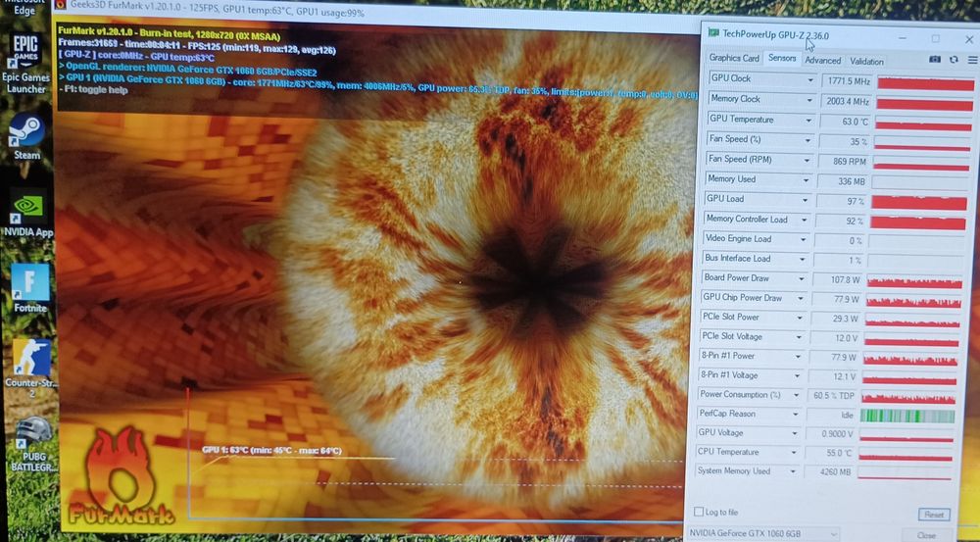
Task: Click the Memory Used 336 MB value
Action: [x=843, y=181]
